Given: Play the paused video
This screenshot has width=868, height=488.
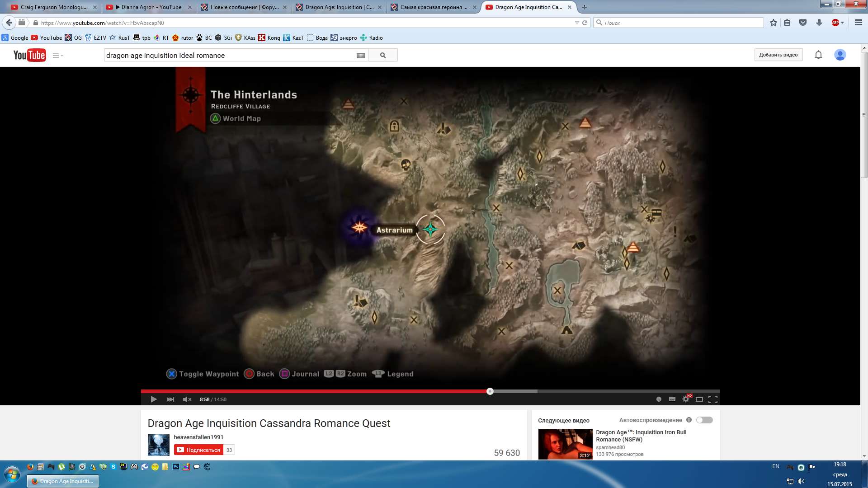Looking at the screenshot, I should pos(154,399).
